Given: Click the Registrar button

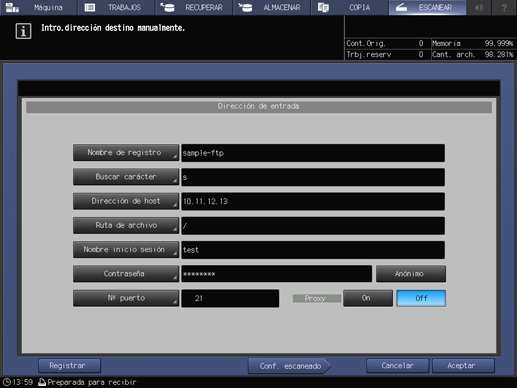Looking at the screenshot, I should [x=69, y=366].
